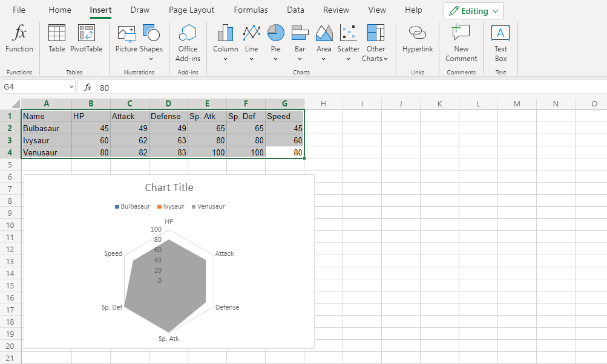Open the Name Box dropdown arrow

coord(71,87)
